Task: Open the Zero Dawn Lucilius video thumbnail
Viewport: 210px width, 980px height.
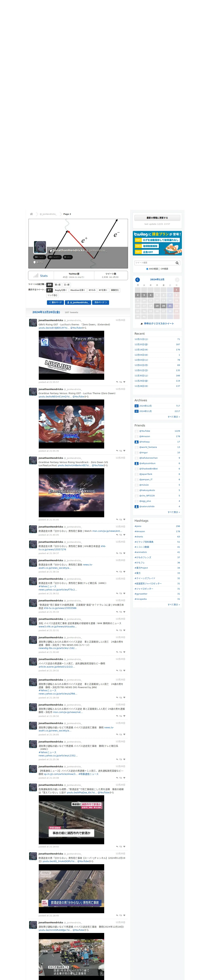Action: pos(71,355)
